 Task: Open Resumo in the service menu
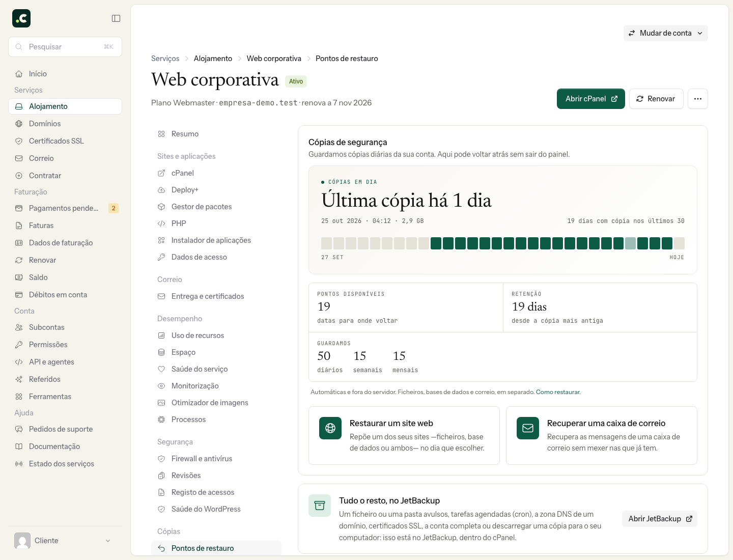coord(216,134)
